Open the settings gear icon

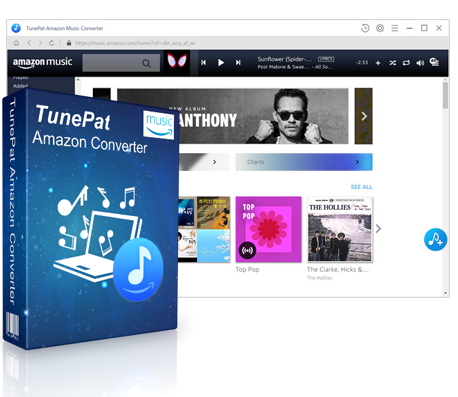pyautogui.click(x=380, y=28)
